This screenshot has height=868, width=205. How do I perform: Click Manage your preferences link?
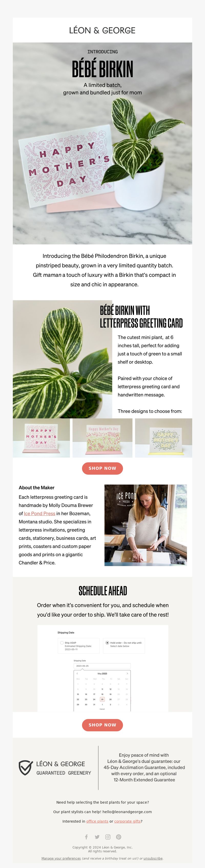tap(61, 858)
